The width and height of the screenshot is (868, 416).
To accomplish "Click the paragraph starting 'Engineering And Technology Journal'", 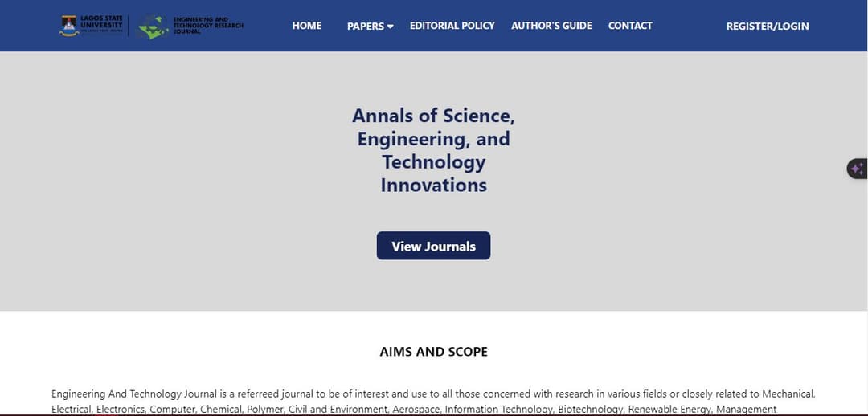I will pos(433,402).
